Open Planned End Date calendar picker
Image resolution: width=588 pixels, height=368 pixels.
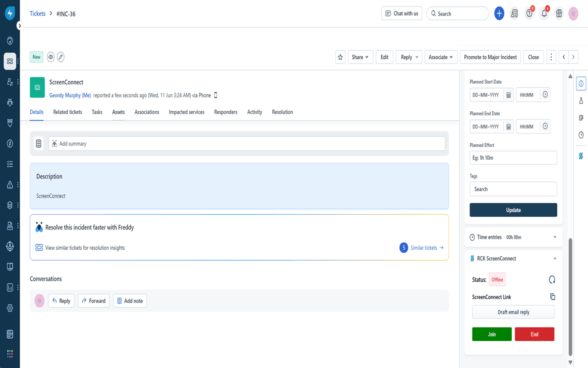click(x=508, y=126)
